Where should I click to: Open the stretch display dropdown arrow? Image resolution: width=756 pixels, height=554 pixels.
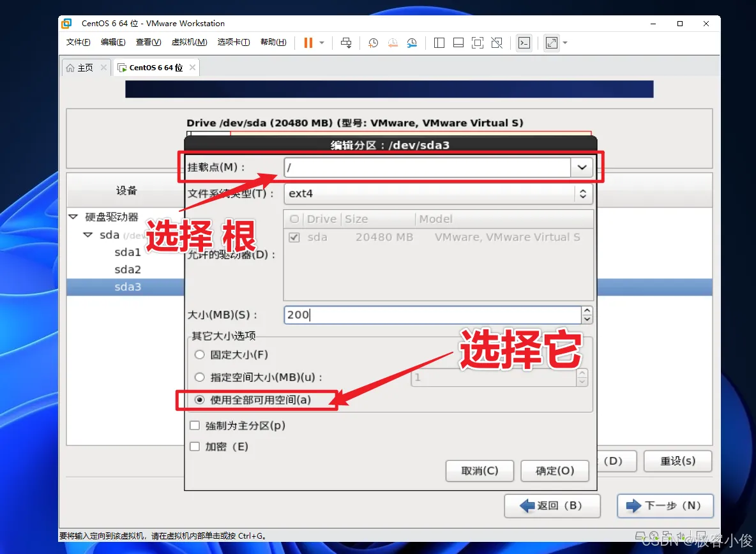click(565, 43)
